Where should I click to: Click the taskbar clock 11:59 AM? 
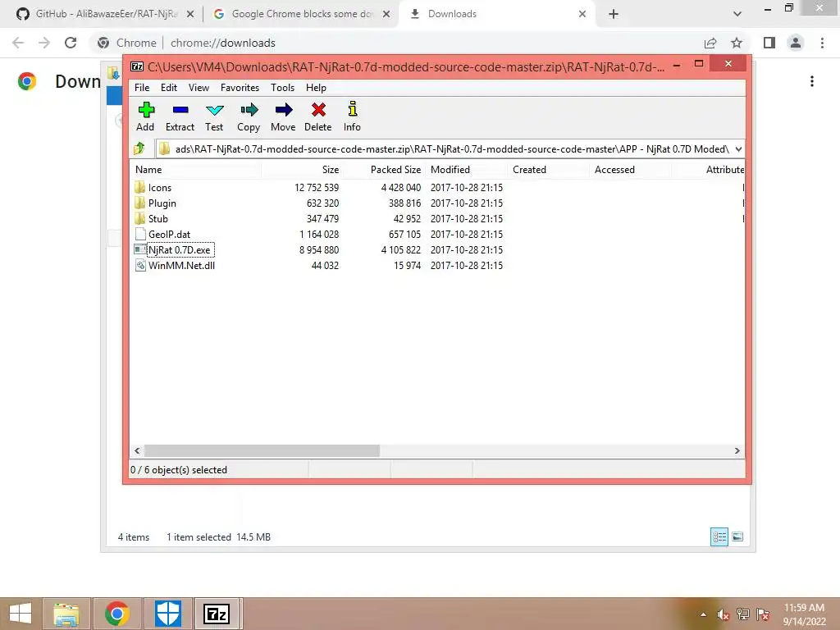coord(804,614)
